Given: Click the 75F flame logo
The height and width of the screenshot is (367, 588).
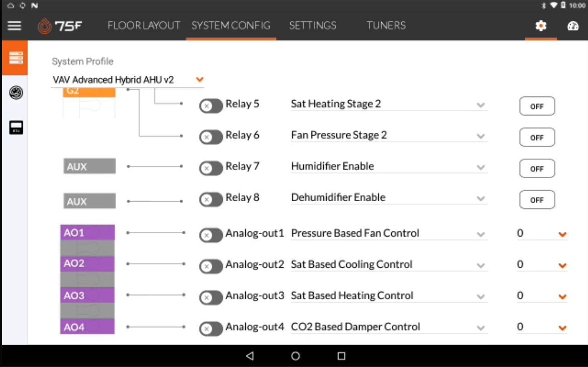Looking at the screenshot, I should click(x=44, y=26).
